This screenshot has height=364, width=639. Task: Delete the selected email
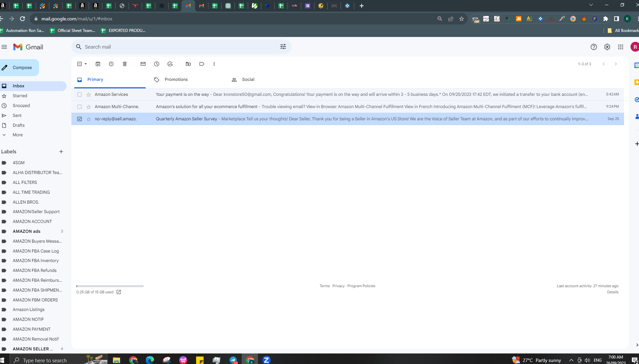coord(125,64)
